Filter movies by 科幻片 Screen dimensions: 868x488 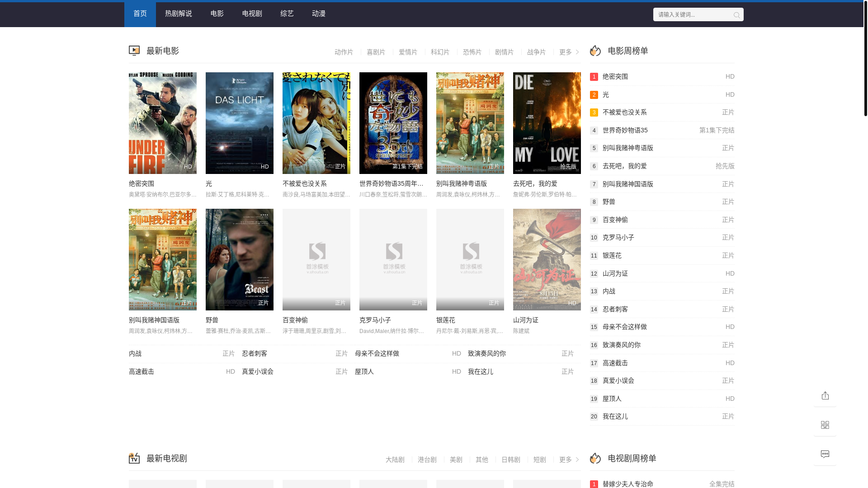[x=440, y=52]
